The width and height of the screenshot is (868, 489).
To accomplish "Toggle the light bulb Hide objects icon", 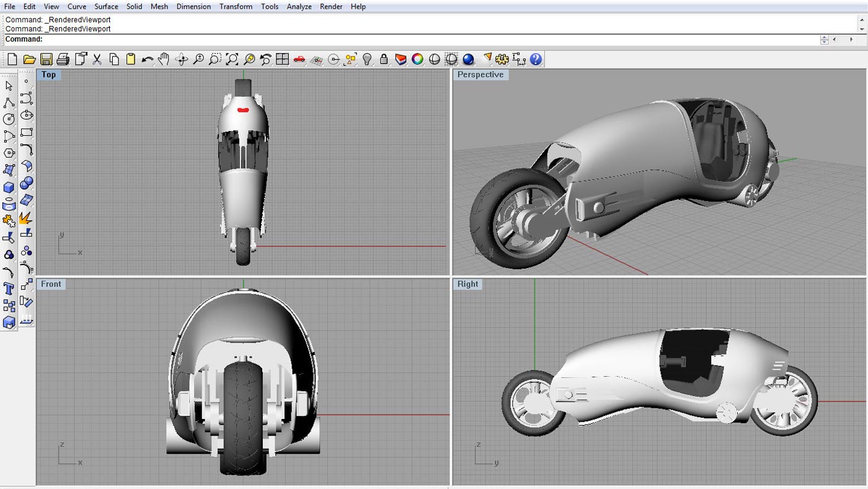I will tap(367, 59).
